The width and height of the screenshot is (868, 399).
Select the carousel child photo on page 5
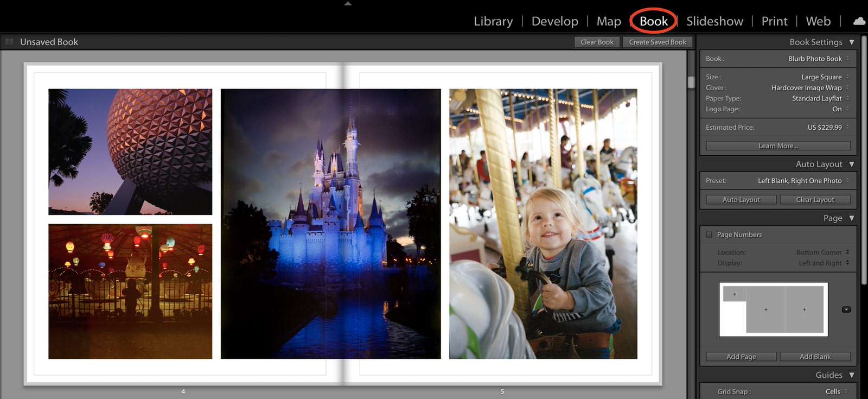click(543, 224)
